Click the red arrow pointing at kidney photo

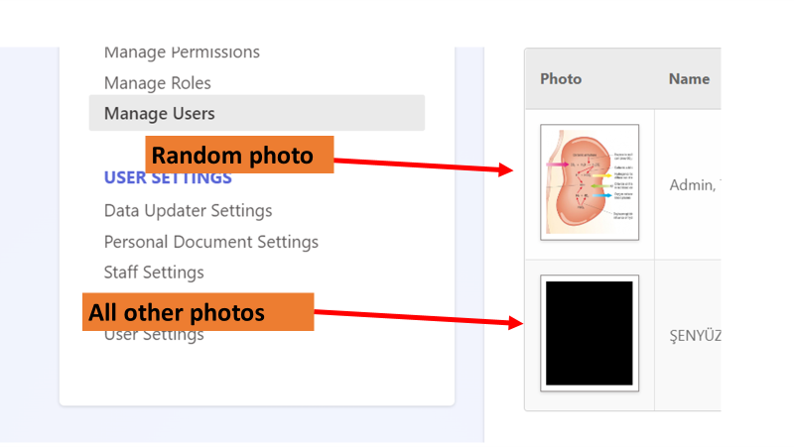click(x=424, y=166)
